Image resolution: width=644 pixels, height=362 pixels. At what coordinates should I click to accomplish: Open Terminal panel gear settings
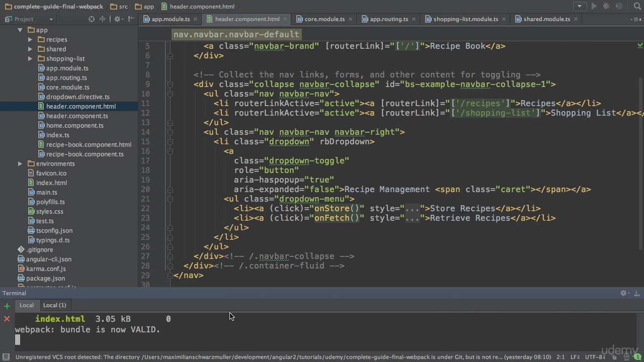pos(624,293)
